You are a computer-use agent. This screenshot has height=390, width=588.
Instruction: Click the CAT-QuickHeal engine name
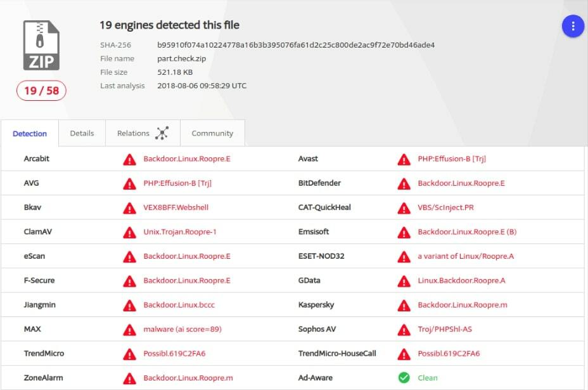pos(324,207)
